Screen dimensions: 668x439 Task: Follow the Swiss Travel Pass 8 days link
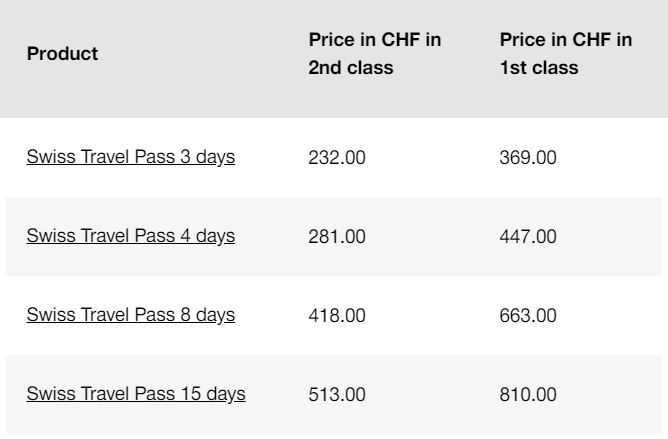pyautogui.click(x=130, y=315)
